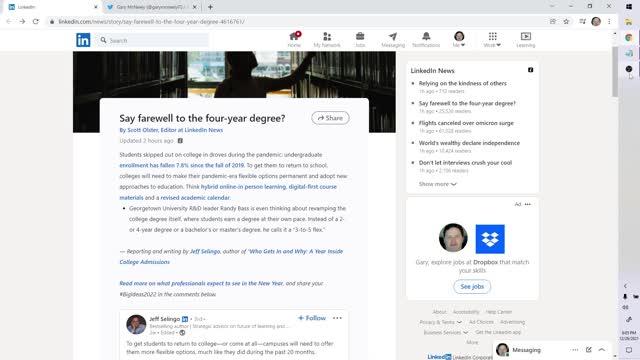The height and width of the screenshot is (360, 640).
Task: Click the LinkedIn News info icon
Action: tap(530, 70)
